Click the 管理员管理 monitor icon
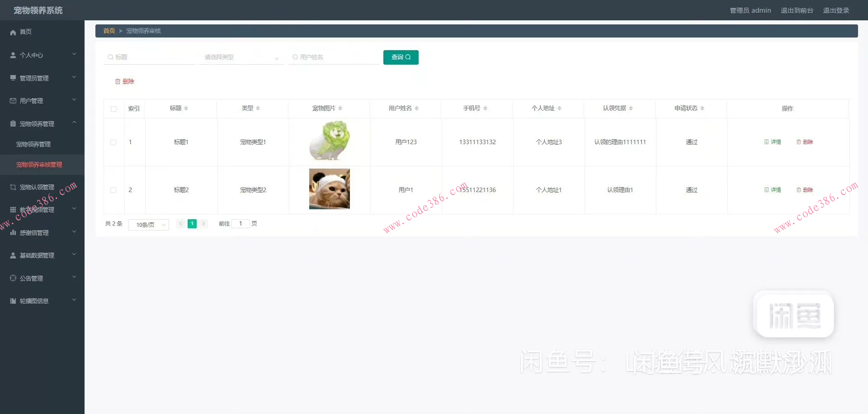 click(x=13, y=77)
